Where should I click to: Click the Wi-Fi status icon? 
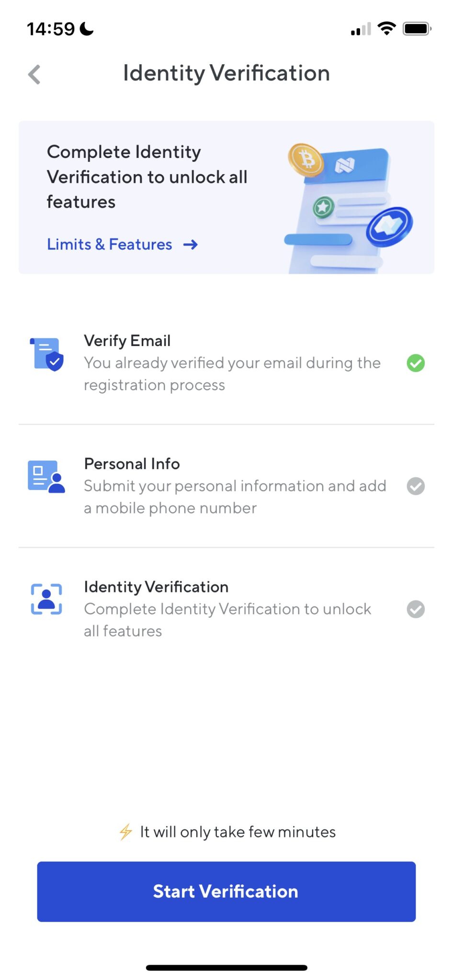pyautogui.click(x=386, y=29)
